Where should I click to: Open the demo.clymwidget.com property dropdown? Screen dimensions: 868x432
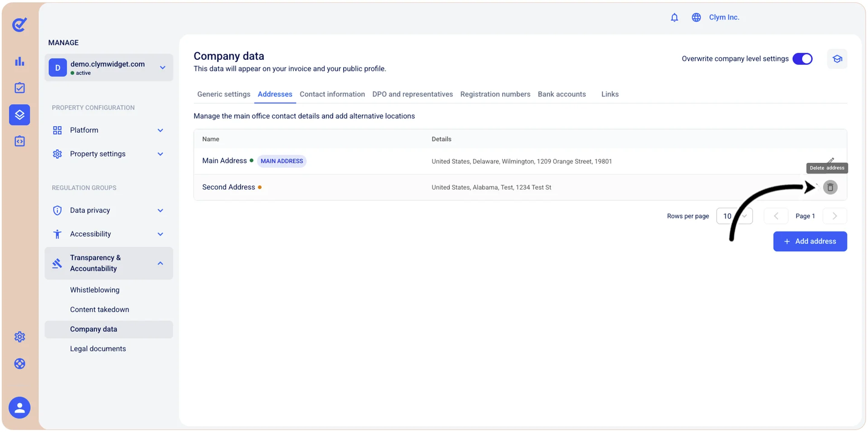[109, 68]
